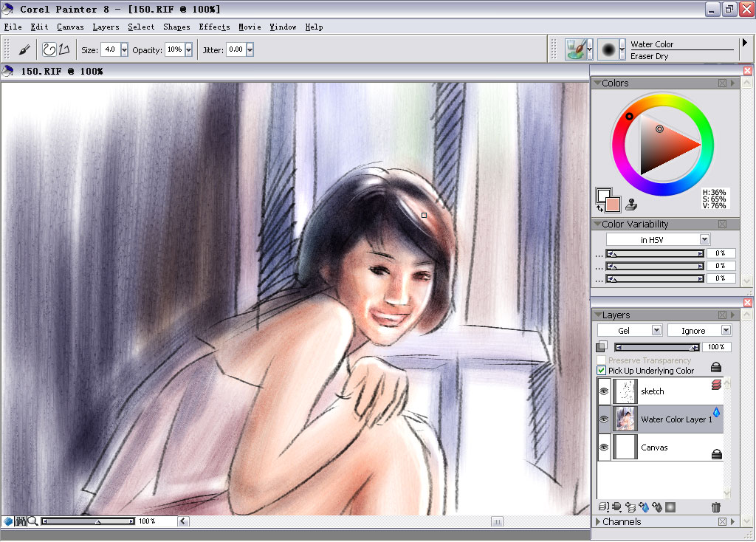Open the 'in HSV' variability dropdown
The width and height of the screenshot is (756, 542).
tap(704, 239)
